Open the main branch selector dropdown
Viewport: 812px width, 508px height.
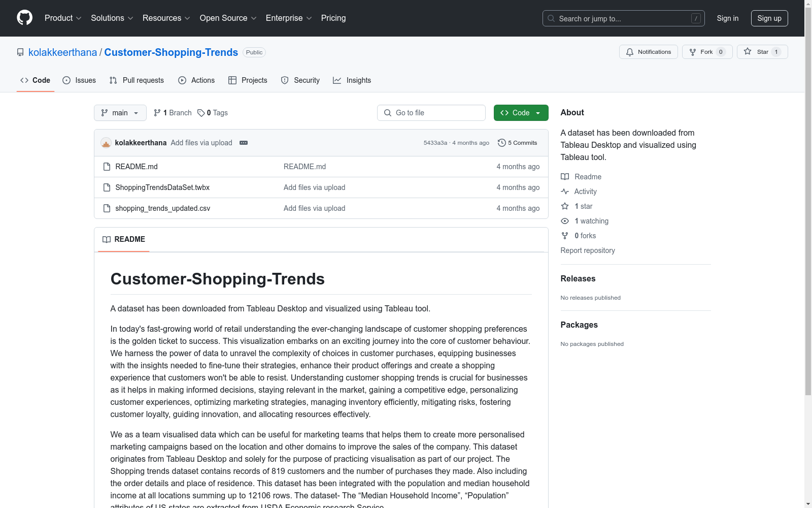[x=120, y=113]
